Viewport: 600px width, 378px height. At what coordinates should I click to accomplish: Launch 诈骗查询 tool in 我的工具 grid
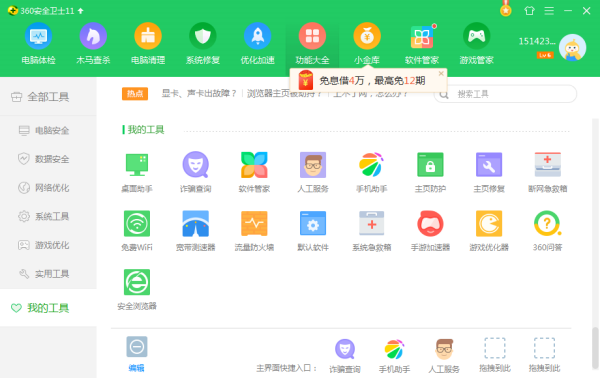pyautogui.click(x=196, y=172)
